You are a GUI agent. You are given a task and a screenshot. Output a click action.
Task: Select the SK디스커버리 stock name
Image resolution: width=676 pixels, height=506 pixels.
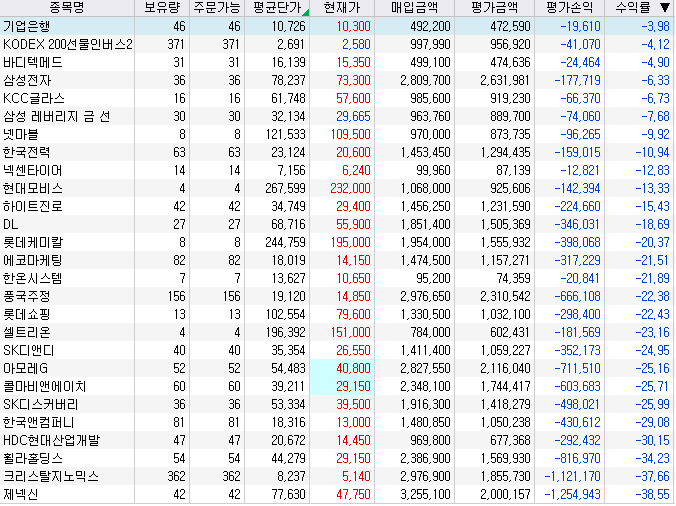tap(41, 405)
